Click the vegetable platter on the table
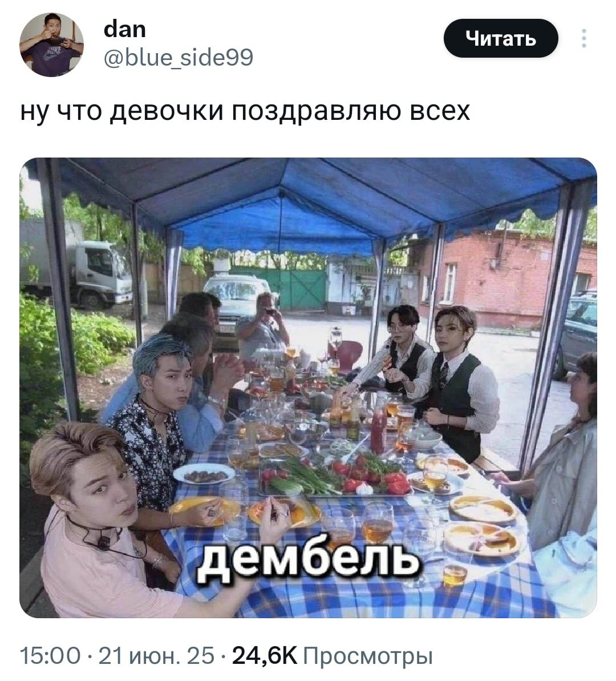The width and height of the screenshot is (616, 681). pyautogui.click(x=337, y=477)
